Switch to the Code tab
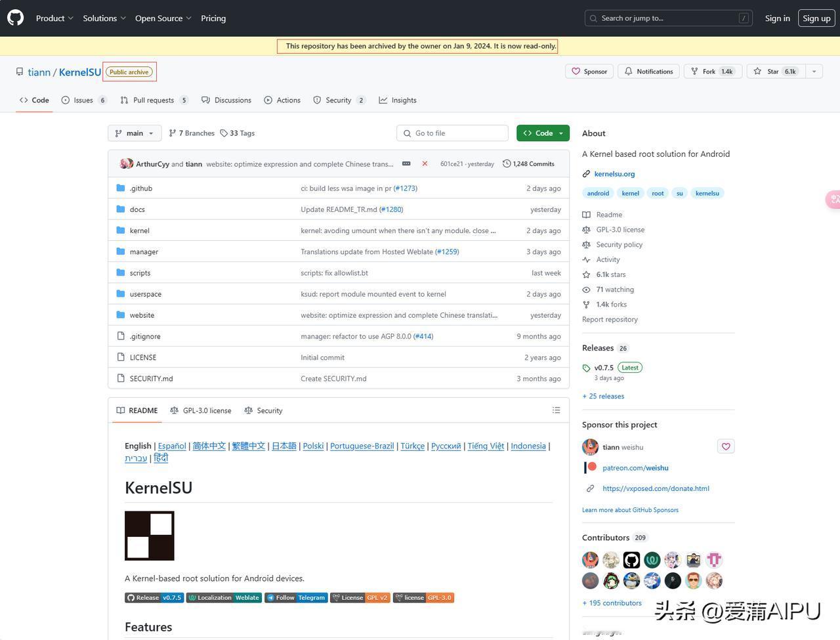The image size is (840, 640). coord(34,100)
